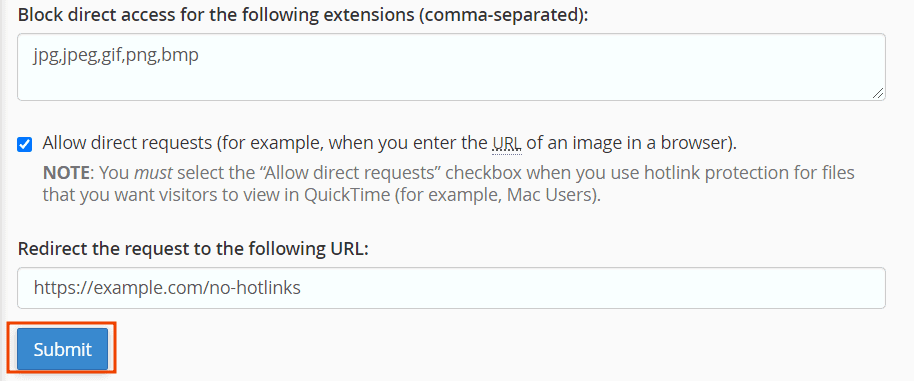Image resolution: width=914 pixels, height=381 pixels.
Task: Uncheck the Allow direct requests checkbox
Action: coord(24,144)
